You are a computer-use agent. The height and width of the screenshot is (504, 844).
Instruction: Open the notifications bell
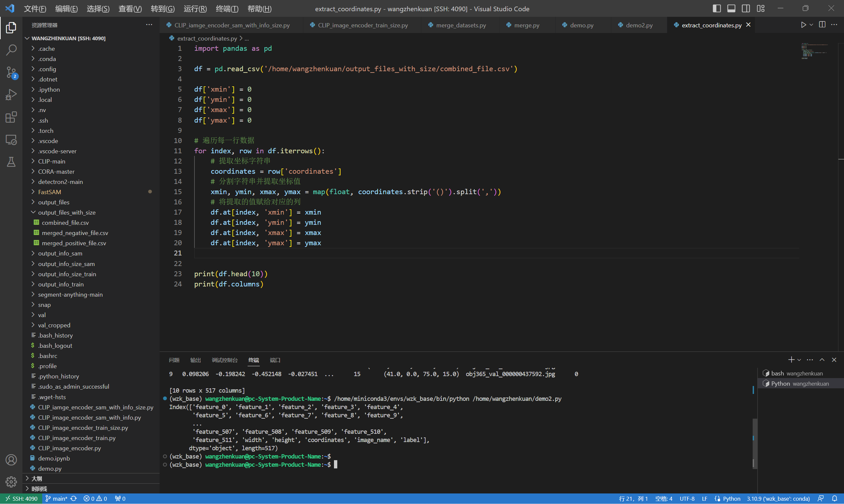pos(834,499)
